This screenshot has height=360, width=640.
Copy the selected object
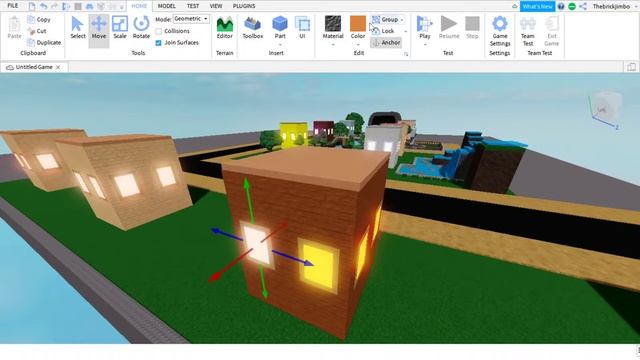39,20
